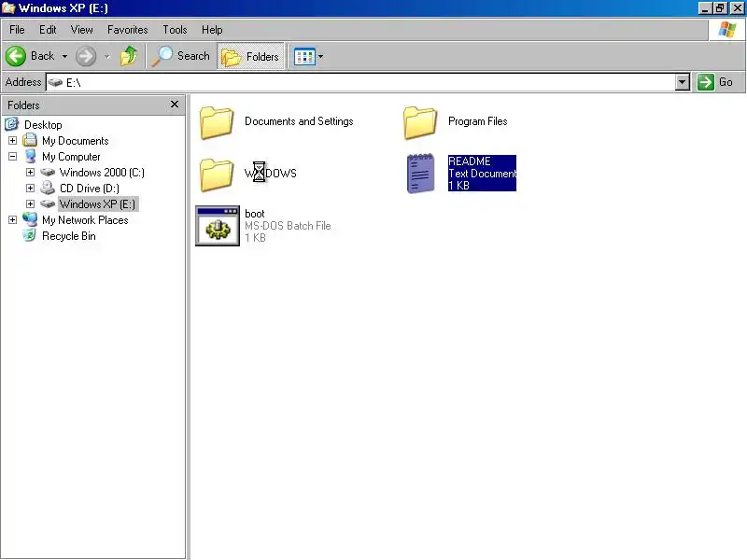Go up one folder level
This screenshot has height=560, width=747.
(129, 56)
